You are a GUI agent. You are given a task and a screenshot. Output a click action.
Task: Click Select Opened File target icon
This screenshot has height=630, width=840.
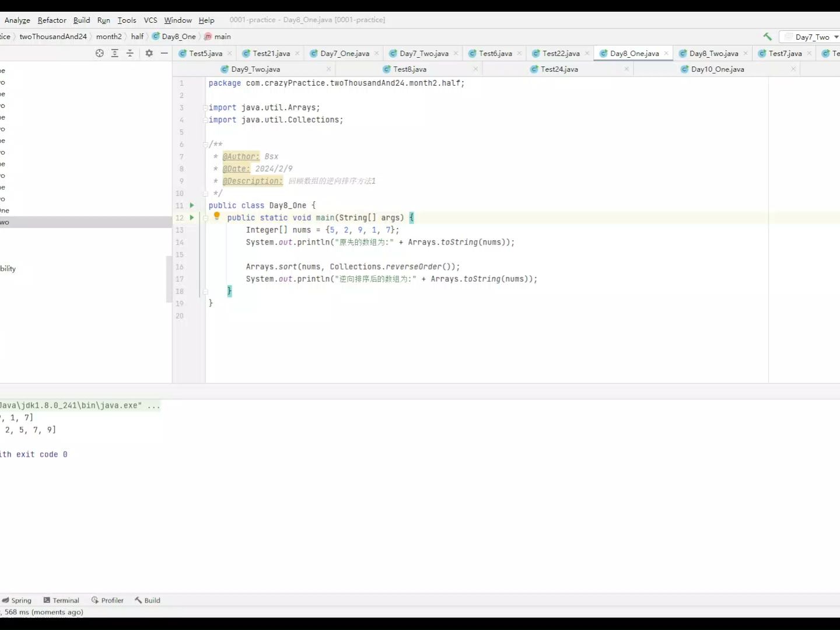pyautogui.click(x=100, y=53)
